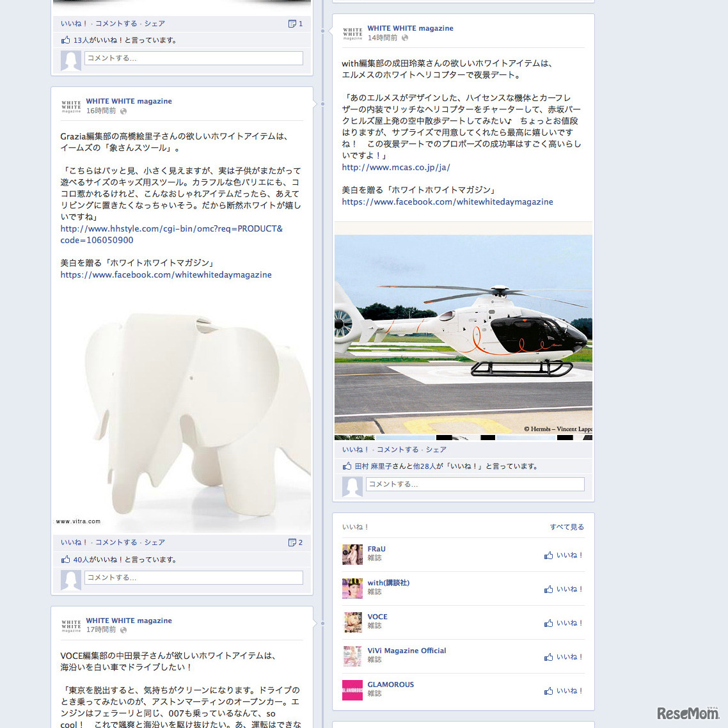Click 14時間前 timestamp

click(x=383, y=38)
